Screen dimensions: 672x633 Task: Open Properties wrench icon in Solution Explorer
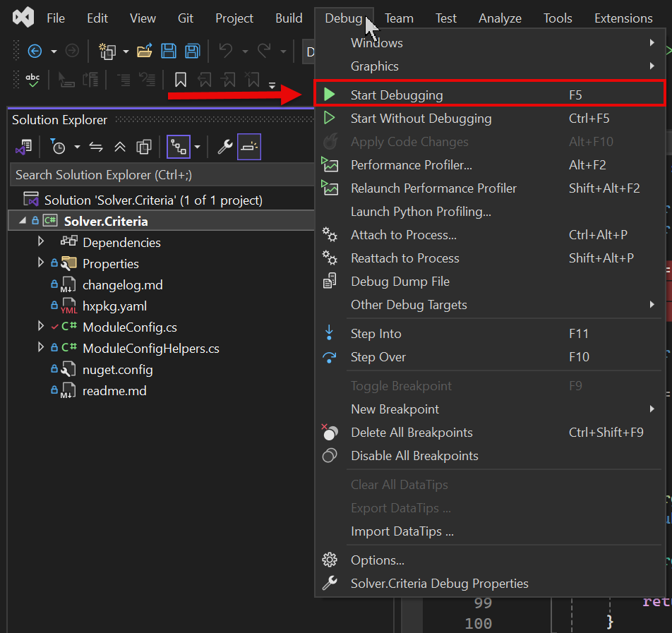225,147
